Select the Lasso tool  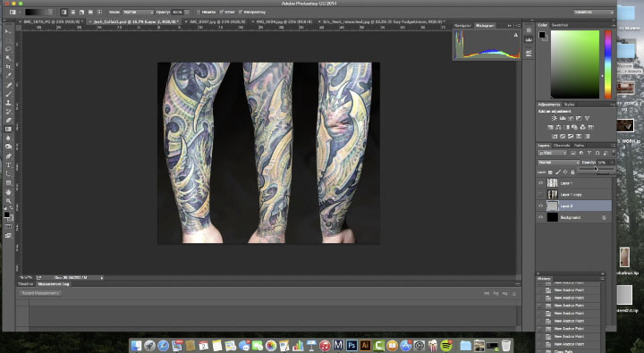coord(8,49)
